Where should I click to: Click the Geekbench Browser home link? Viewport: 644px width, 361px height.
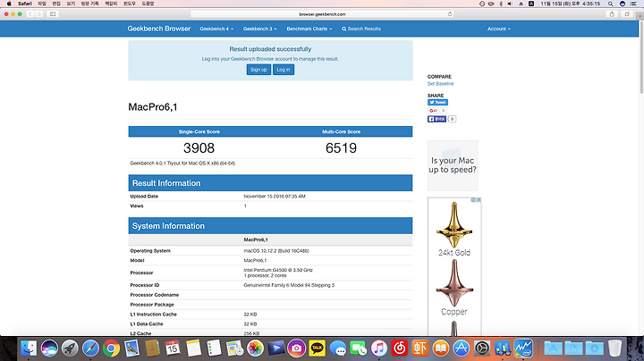pos(159,29)
